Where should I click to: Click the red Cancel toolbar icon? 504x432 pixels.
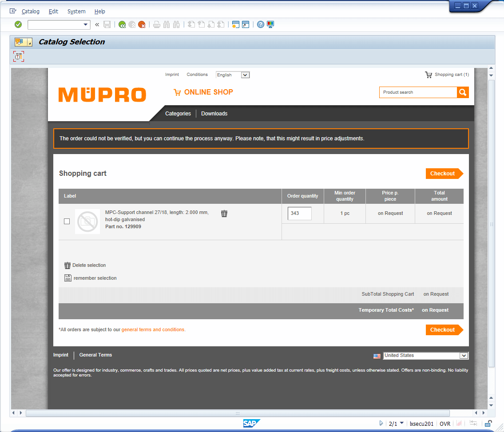point(142,24)
